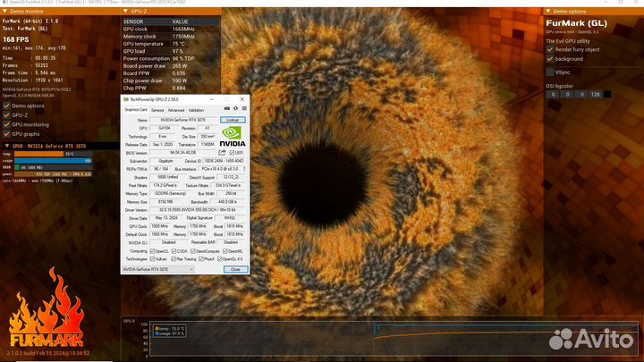The width and height of the screenshot is (644, 362).
Task: Click the BIOS Version field
Action: pos(183,153)
